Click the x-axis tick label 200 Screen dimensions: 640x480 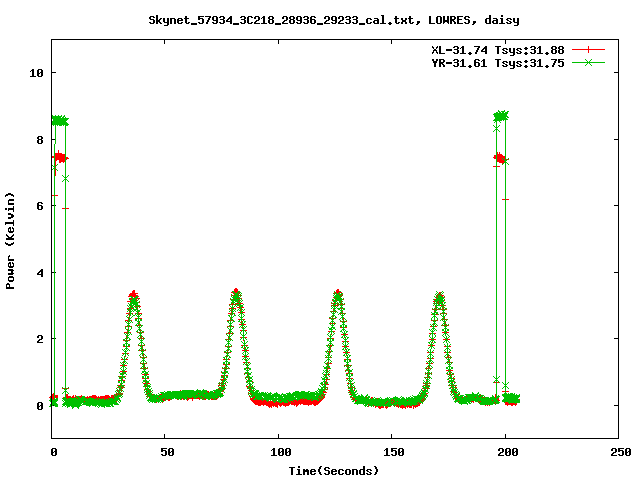tap(507, 452)
